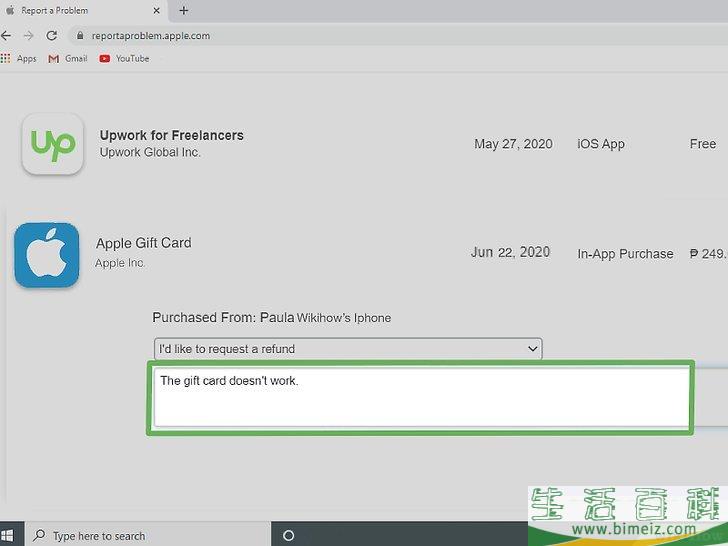Click the Apple Gift Card icon
Screen dimensions: 728x546
point(46,255)
